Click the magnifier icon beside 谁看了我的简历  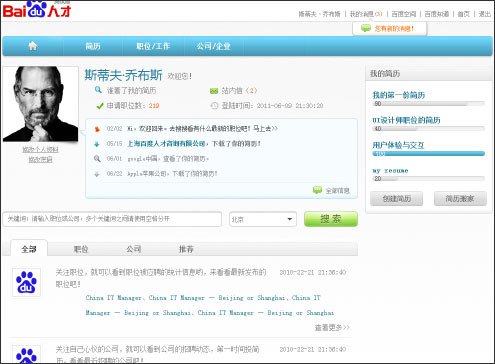click(x=98, y=90)
